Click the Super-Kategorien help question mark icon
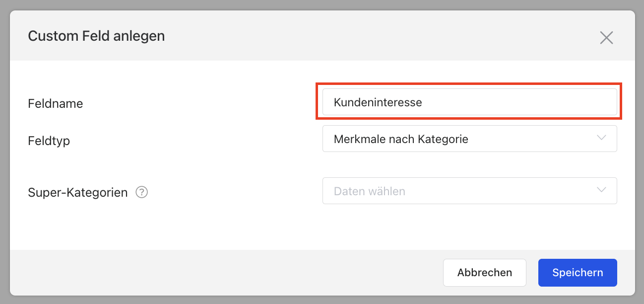 (142, 192)
